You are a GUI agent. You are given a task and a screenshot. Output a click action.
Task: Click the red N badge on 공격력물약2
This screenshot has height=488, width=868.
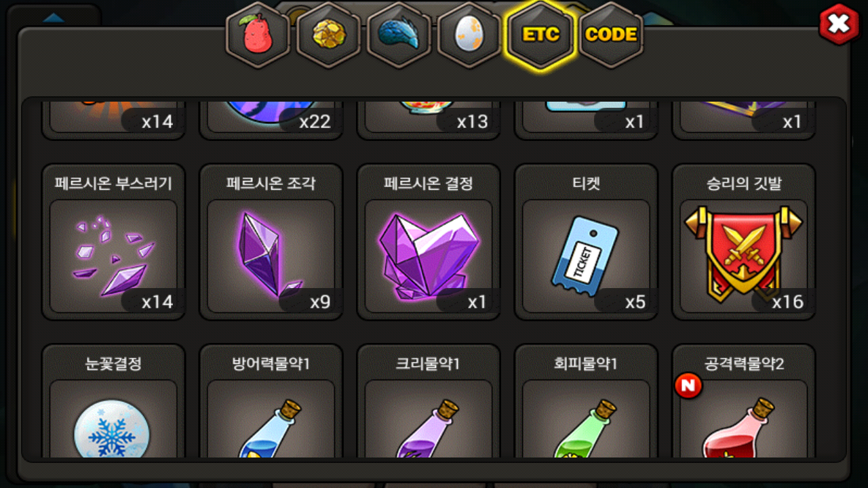point(688,386)
